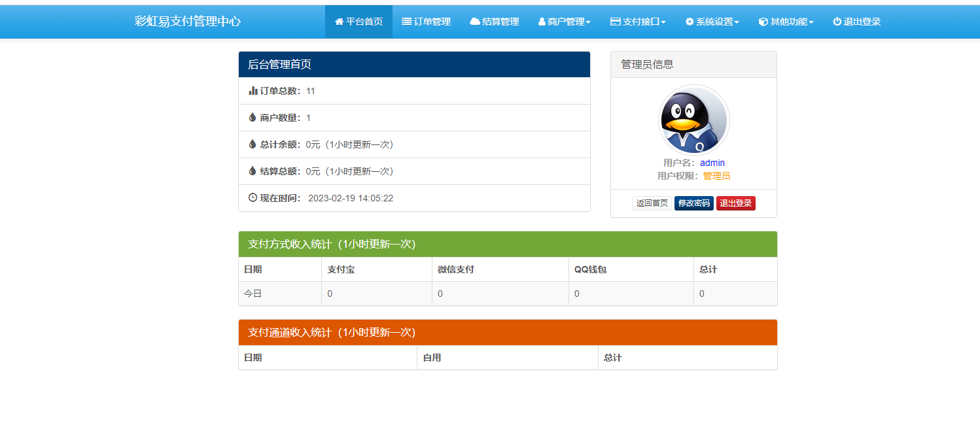The image size is (980, 436).
Task: Expand the 其他功能 dropdown caret
Action: (x=811, y=22)
